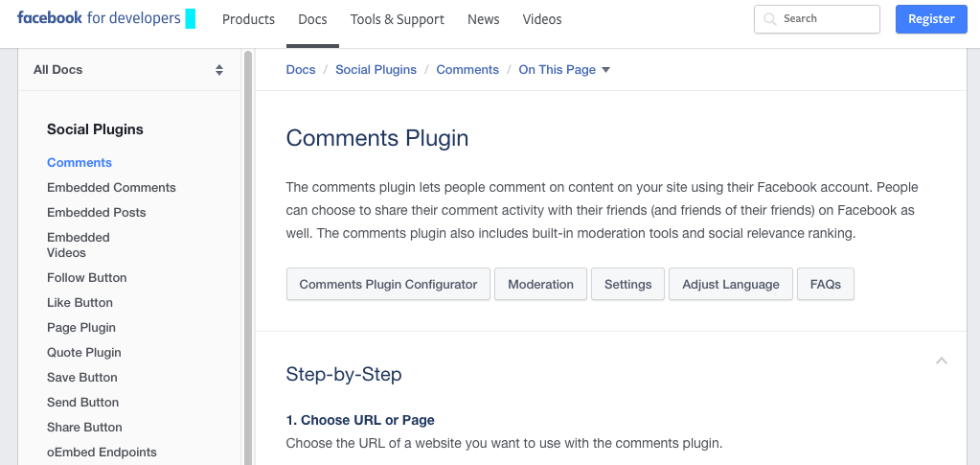This screenshot has height=465, width=980.
Task: Open the All Docs selector
Action: click(x=128, y=69)
